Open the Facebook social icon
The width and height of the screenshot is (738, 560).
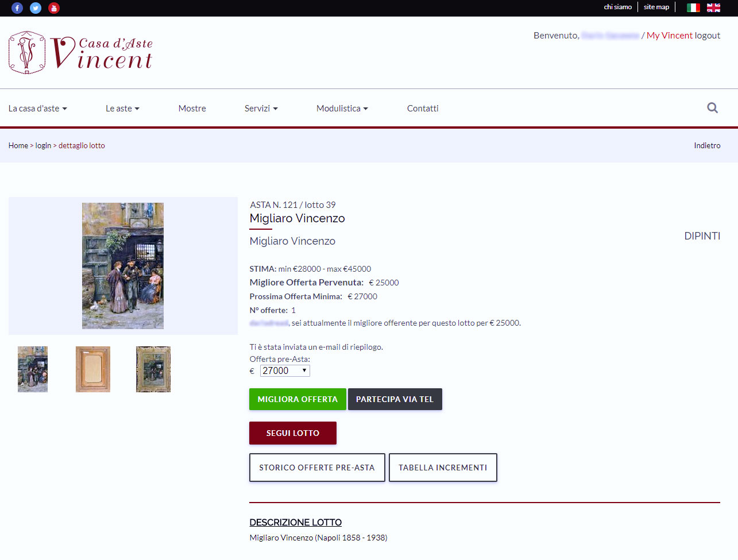[x=17, y=8]
